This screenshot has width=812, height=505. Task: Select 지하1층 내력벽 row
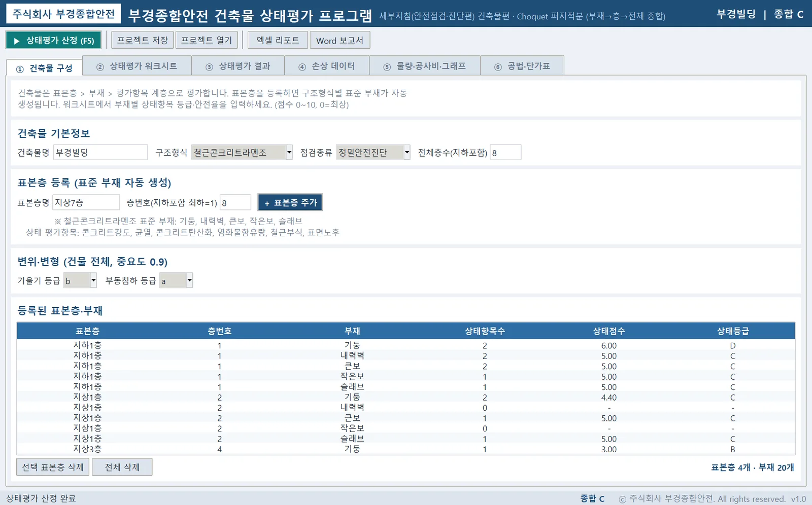(x=406, y=356)
